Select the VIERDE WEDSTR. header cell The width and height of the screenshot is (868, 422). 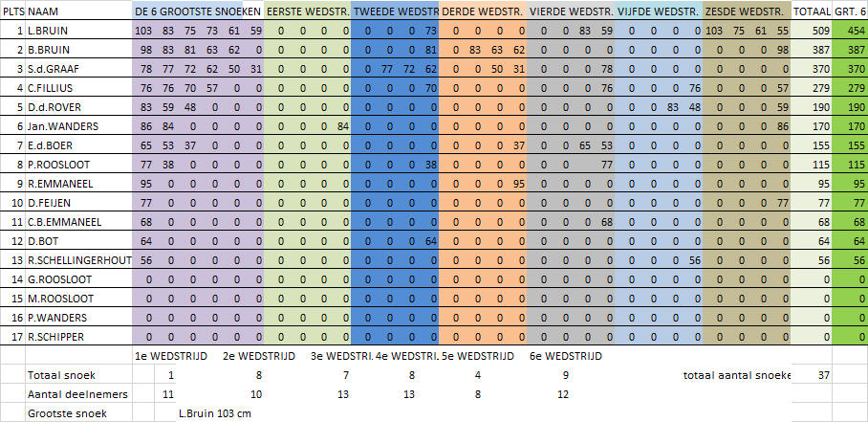(571, 11)
